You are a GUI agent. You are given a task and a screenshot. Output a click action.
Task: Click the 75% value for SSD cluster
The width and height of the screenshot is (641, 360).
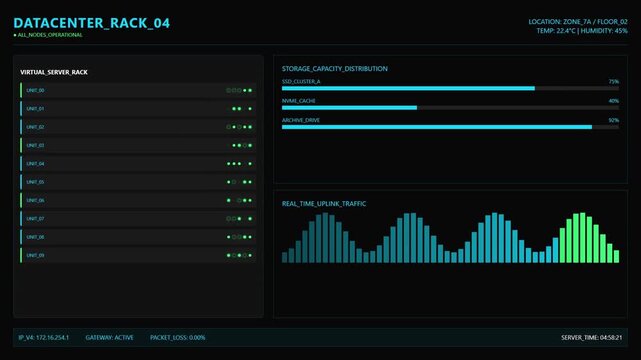[614, 82]
